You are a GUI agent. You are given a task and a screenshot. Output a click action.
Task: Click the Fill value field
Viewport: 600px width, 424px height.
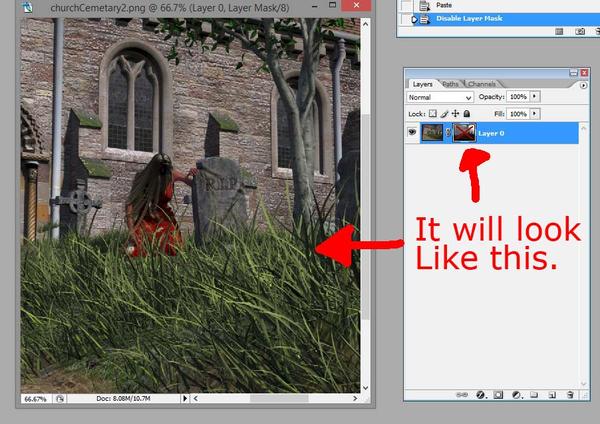(x=518, y=114)
